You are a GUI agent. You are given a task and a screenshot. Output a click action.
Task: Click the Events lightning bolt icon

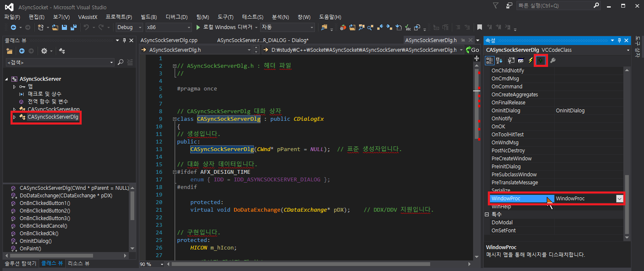[x=531, y=61]
